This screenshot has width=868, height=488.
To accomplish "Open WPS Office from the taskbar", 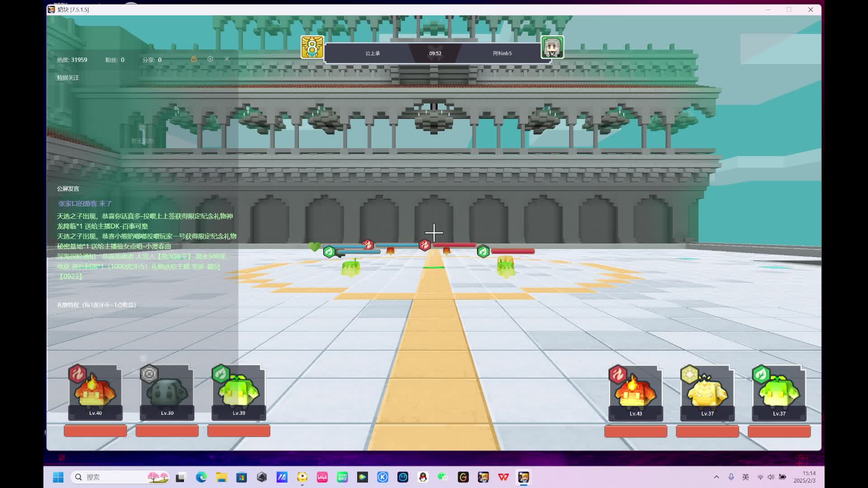I will click(503, 477).
